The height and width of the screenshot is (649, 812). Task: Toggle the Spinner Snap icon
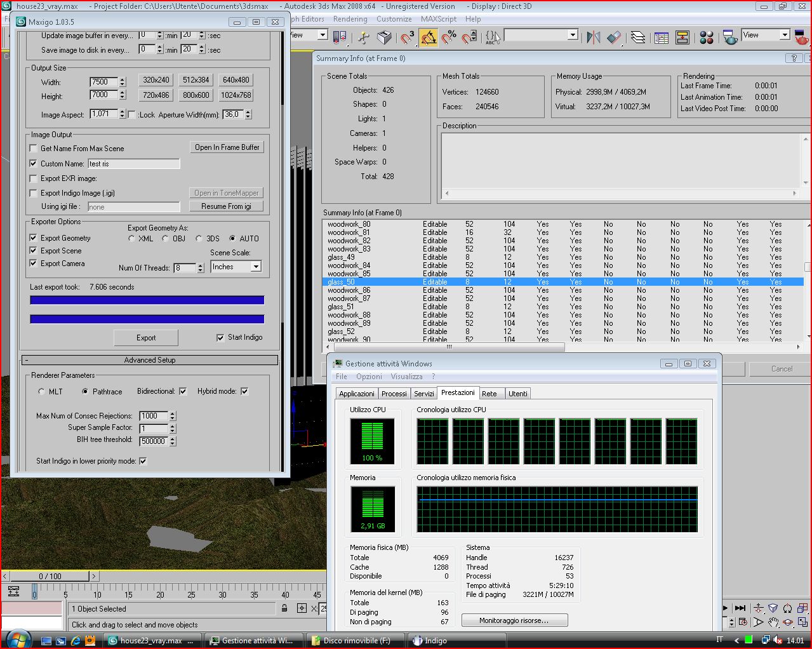pos(469,37)
